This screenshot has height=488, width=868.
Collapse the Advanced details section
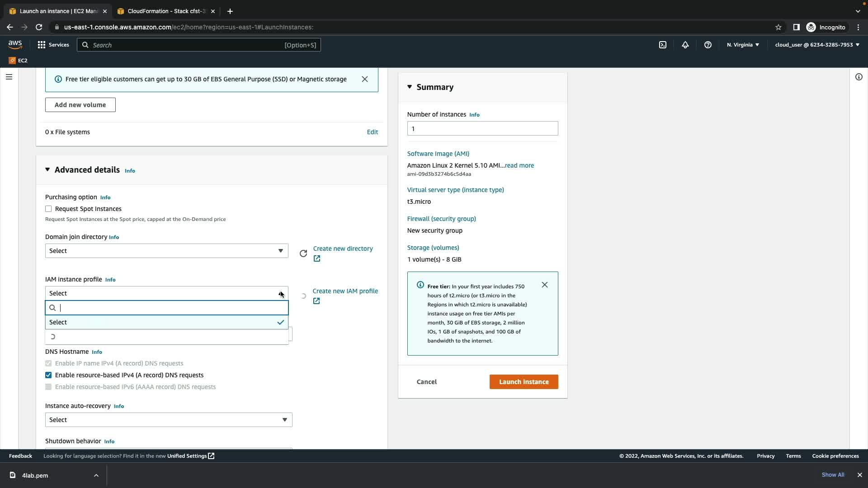point(47,170)
